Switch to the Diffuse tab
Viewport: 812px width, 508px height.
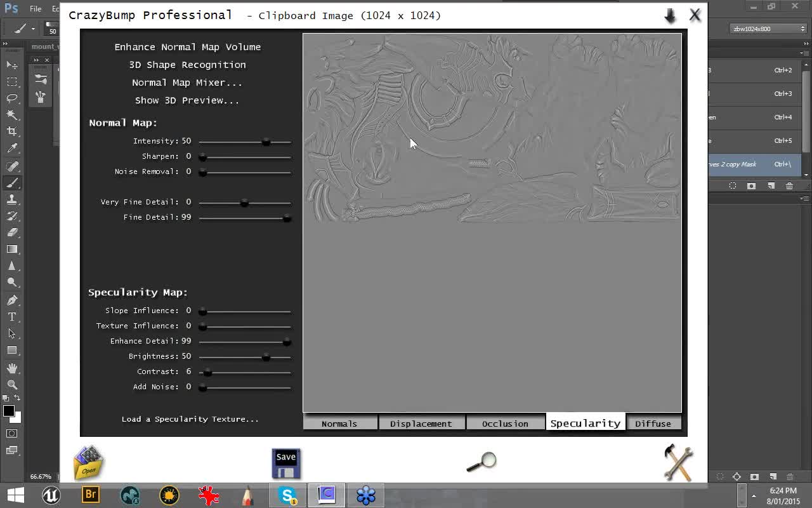[653, 424]
